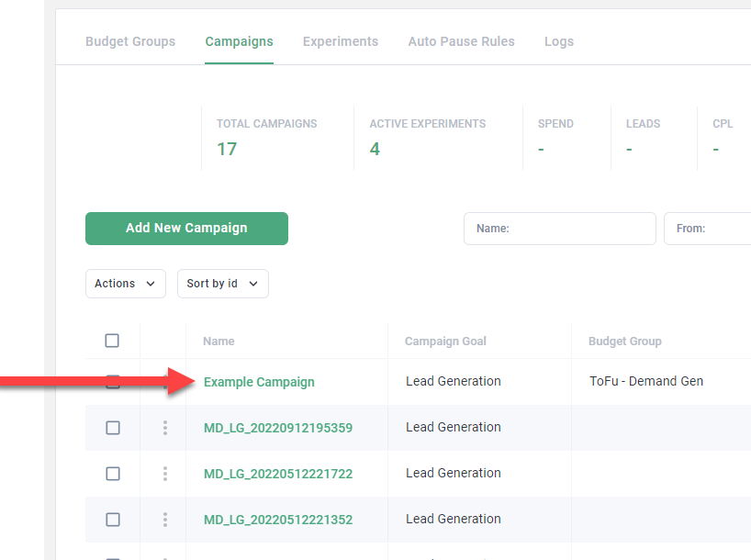Open the three-dot menu for MD_LG_20220512221722
751x560 pixels.
coord(165,474)
